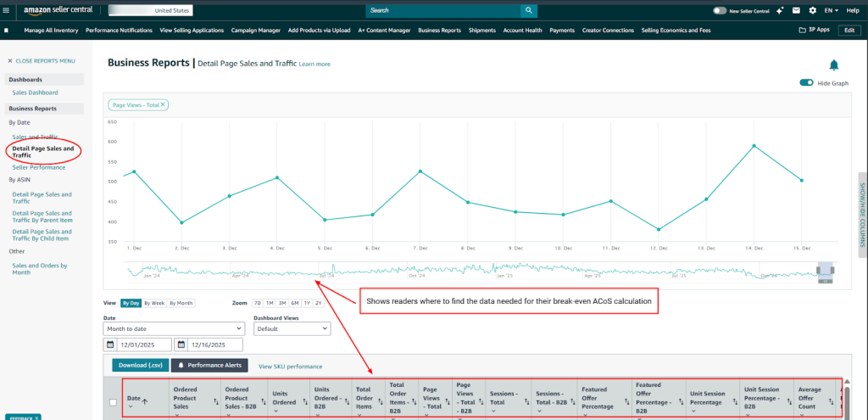The height and width of the screenshot is (420, 868).
Task: Sort the Page Views - Total column
Action: pos(448,402)
